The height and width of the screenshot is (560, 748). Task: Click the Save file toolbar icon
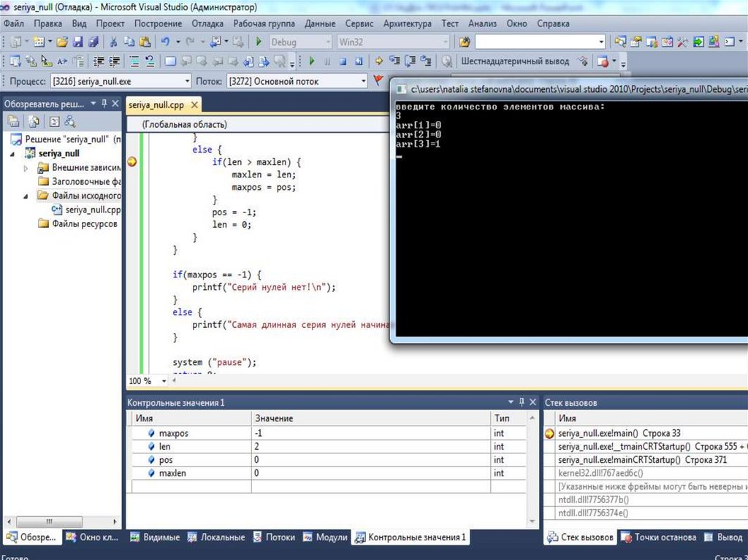(76, 42)
